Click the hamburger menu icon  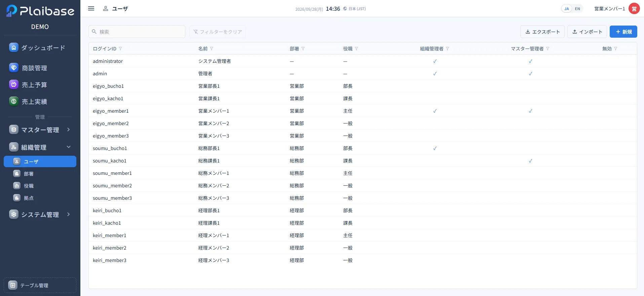(x=91, y=8)
